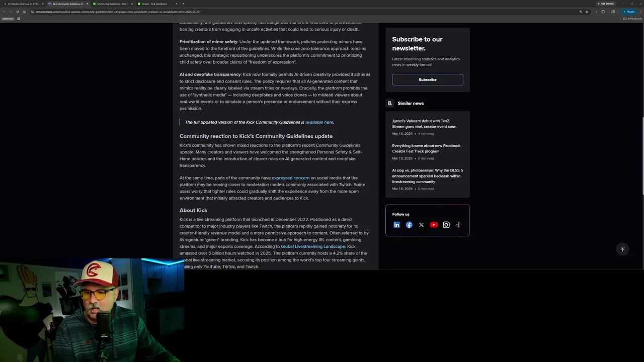Screen dimensions: 644x362
Task: Reload the current page
Action: tap(18, 12)
